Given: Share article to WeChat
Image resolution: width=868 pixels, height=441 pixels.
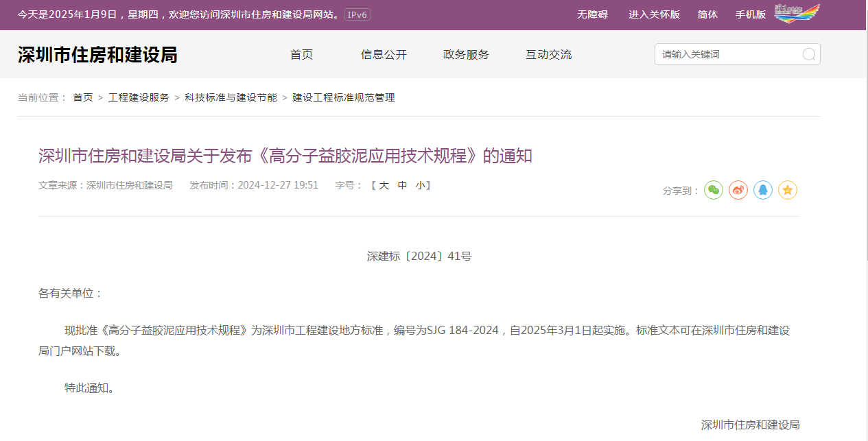Looking at the screenshot, I should pyautogui.click(x=714, y=190).
